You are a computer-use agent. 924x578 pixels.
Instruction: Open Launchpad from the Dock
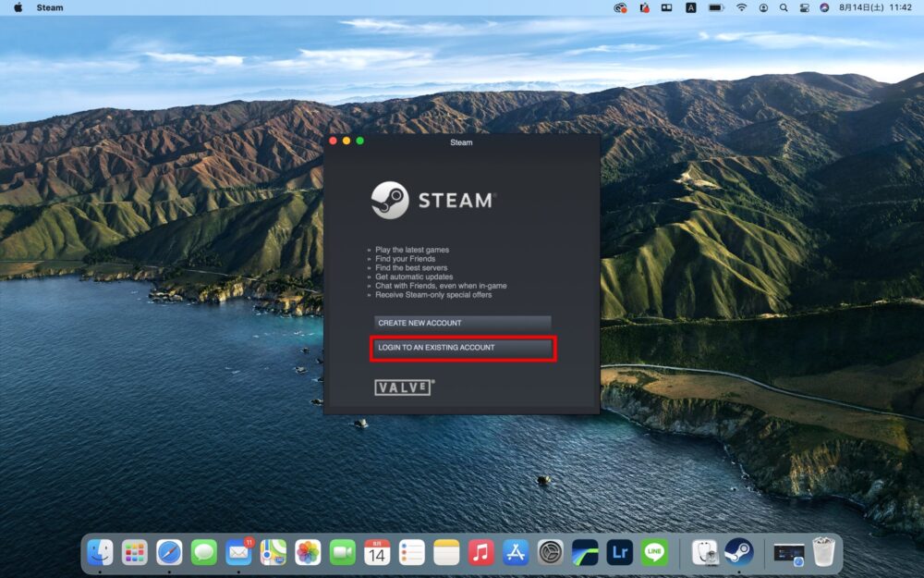pyautogui.click(x=135, y=553)
